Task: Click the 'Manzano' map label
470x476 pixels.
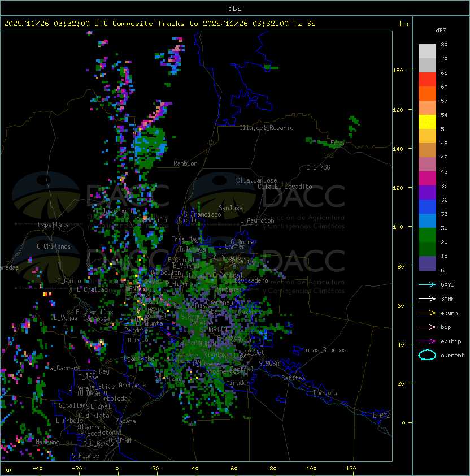Action: 47,442
